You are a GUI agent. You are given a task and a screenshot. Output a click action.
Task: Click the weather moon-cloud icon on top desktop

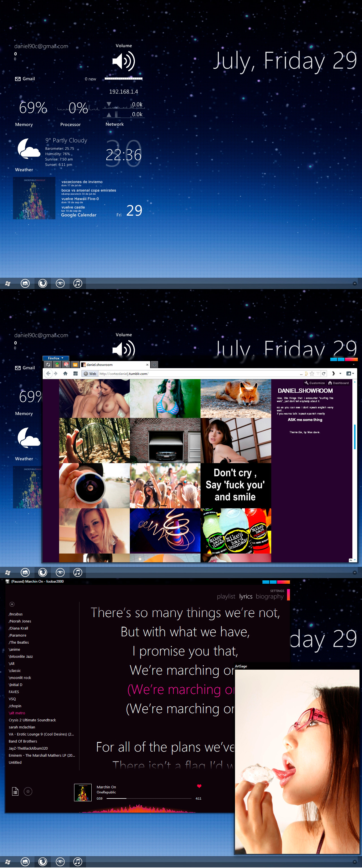coord(29,149)
